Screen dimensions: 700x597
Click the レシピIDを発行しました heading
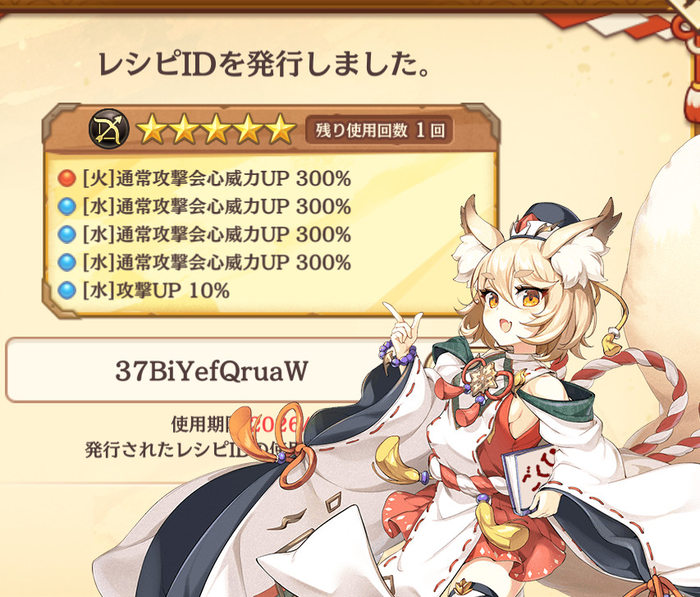[264, 64]
